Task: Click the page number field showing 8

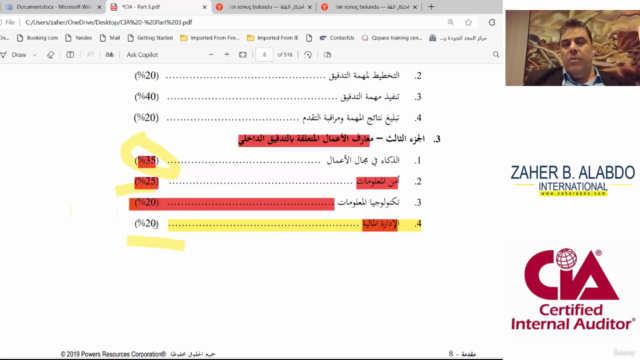Action: coord(264,55)
